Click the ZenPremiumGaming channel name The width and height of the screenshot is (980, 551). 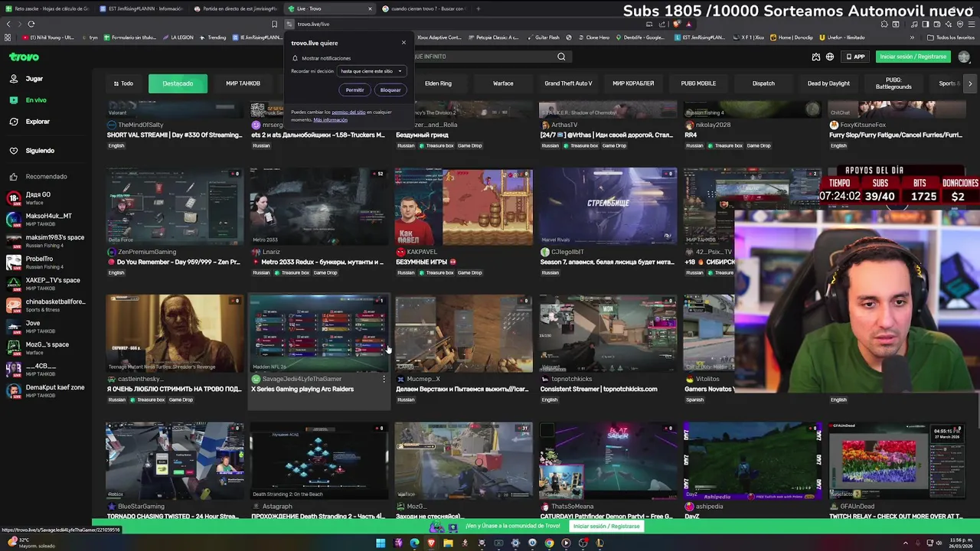click(146, 252)
